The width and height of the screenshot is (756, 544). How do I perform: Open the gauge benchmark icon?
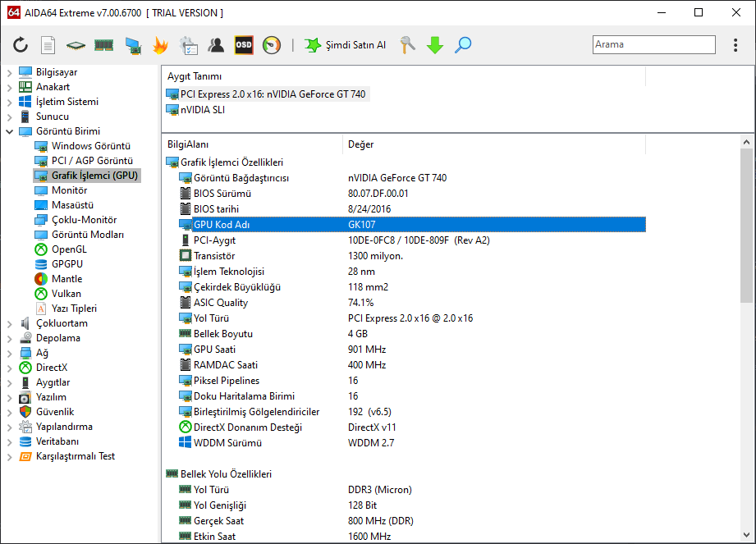[x=272, y=45]
